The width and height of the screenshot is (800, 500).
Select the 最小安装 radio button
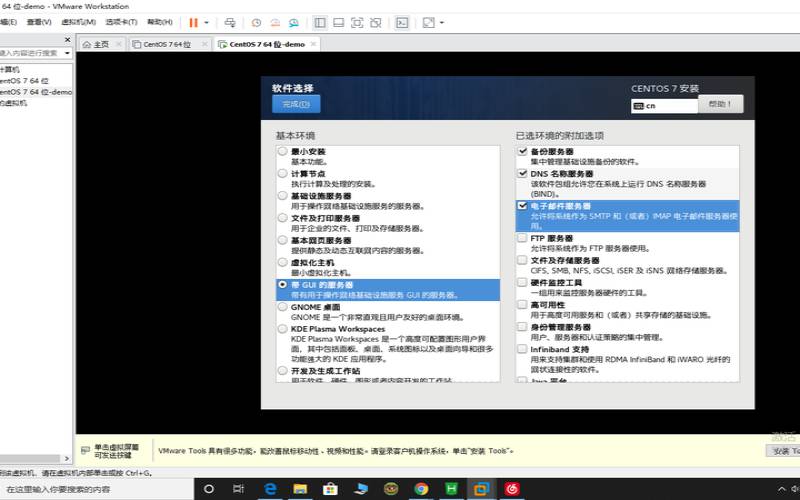[283, 151]
